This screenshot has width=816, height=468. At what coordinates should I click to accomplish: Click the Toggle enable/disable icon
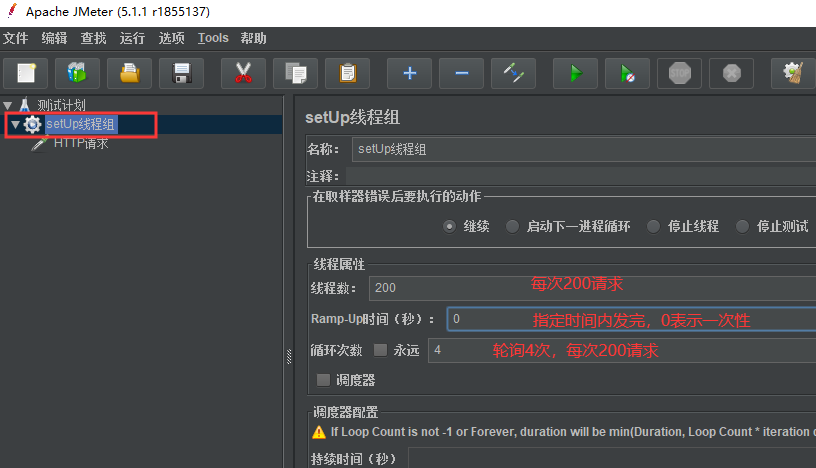coord(514,73)
